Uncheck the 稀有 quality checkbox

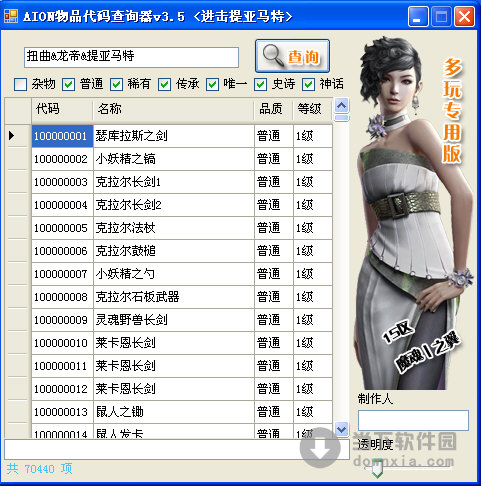click(116, 84)
